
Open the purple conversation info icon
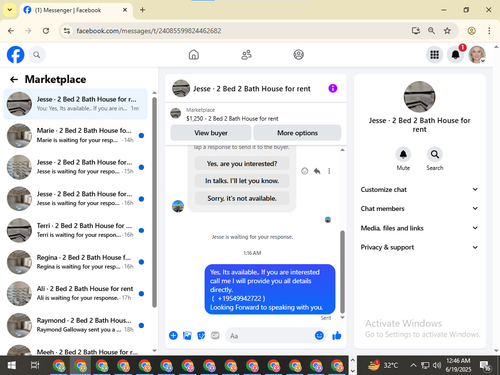click(x=333, y=88)
